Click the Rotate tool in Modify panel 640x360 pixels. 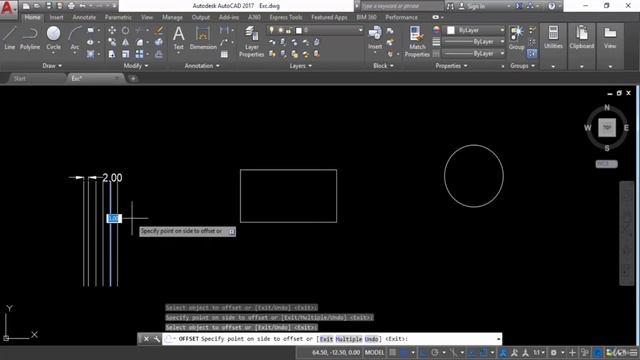[x=125, y=30]
